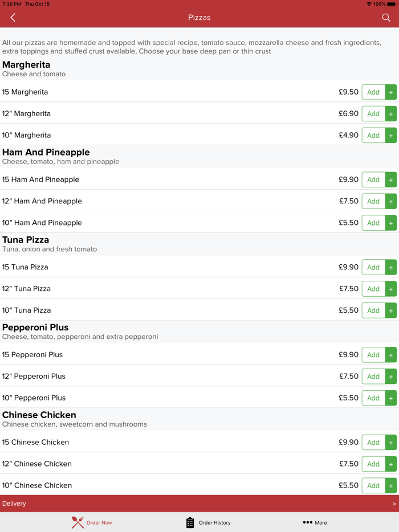Open the search magnifier icon
The height and width of the screenshot is (532, 399).
point(386,18)
